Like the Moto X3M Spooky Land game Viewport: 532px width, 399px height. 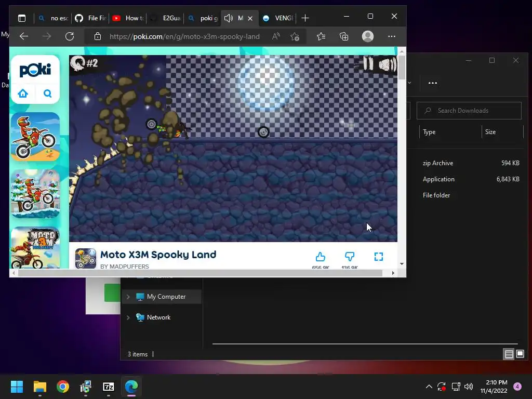[320, 257]
